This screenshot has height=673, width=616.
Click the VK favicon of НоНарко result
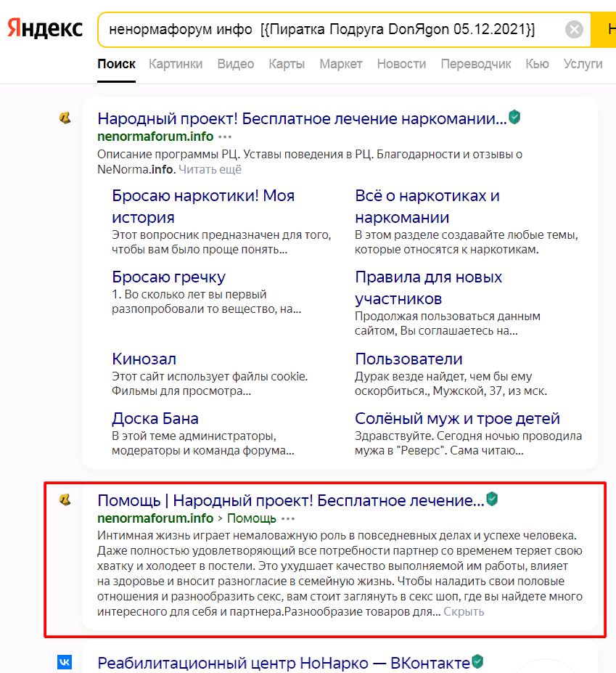pos(65,662)
